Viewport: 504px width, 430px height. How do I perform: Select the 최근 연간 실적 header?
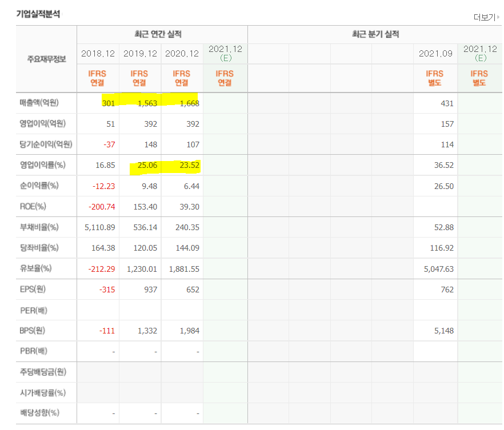tap(158, 34)
